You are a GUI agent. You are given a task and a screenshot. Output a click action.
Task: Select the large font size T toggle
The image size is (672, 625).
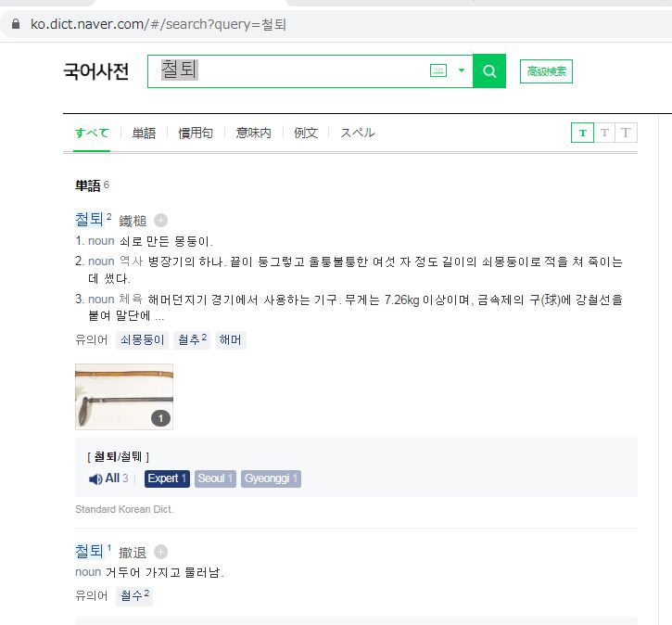[x=626, y=133]
